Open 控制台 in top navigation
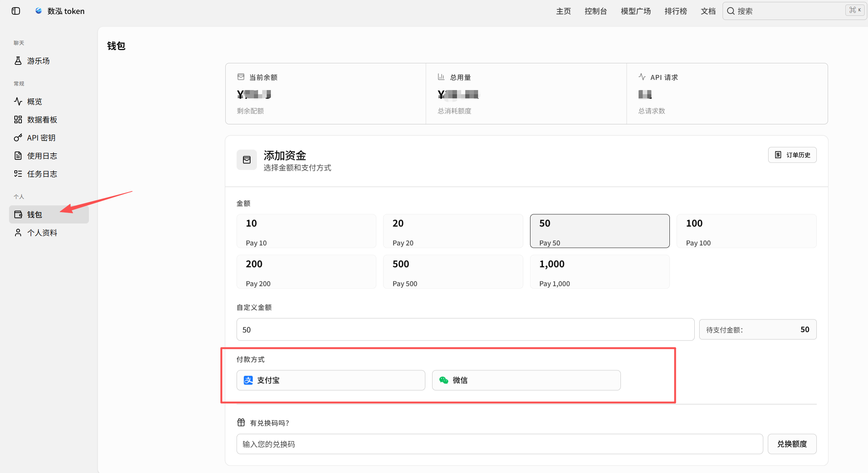This screenshot has height=473, width=868. (596, 11)
